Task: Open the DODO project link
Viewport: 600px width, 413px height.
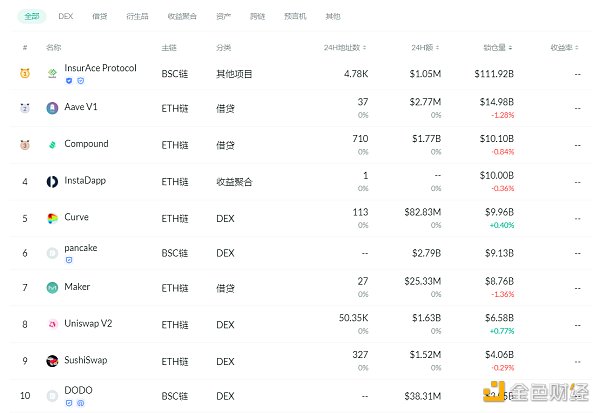Action: [78, 389]
